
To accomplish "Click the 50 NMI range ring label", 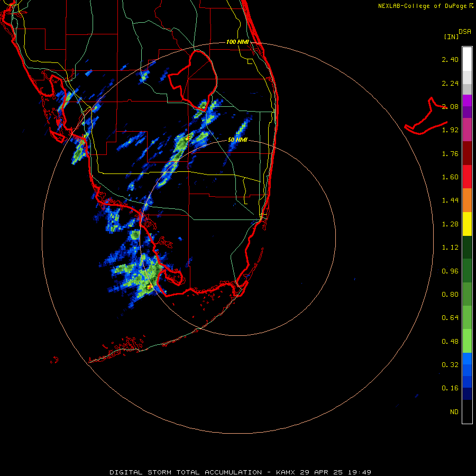I will [237, 140].
